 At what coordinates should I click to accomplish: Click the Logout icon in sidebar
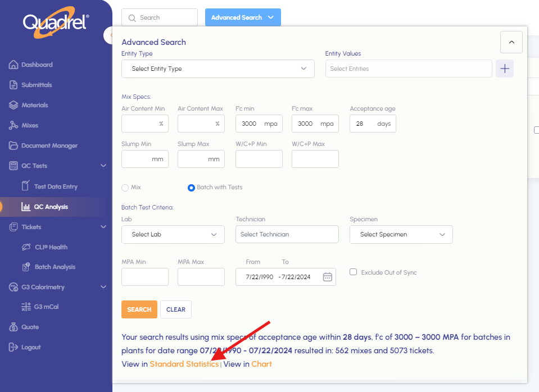pos(13,348)
